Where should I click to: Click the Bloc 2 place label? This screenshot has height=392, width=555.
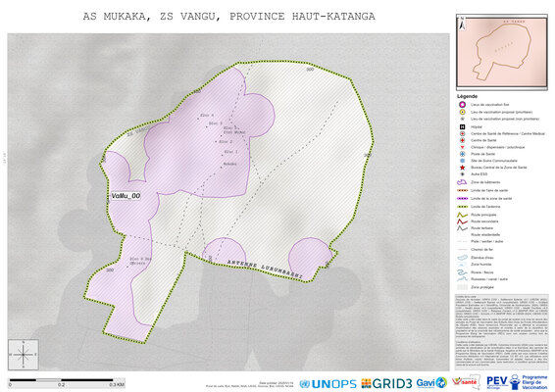[226, 142]
